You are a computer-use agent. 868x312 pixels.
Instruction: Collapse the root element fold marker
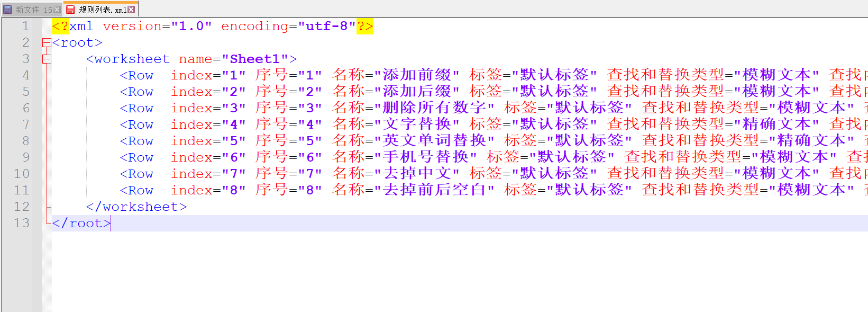point(47,43)
